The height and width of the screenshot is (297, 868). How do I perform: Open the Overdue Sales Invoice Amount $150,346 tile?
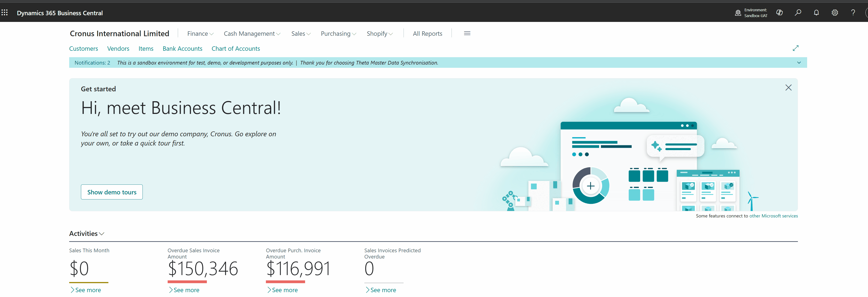pyautogui.click(x=202, y=268)
